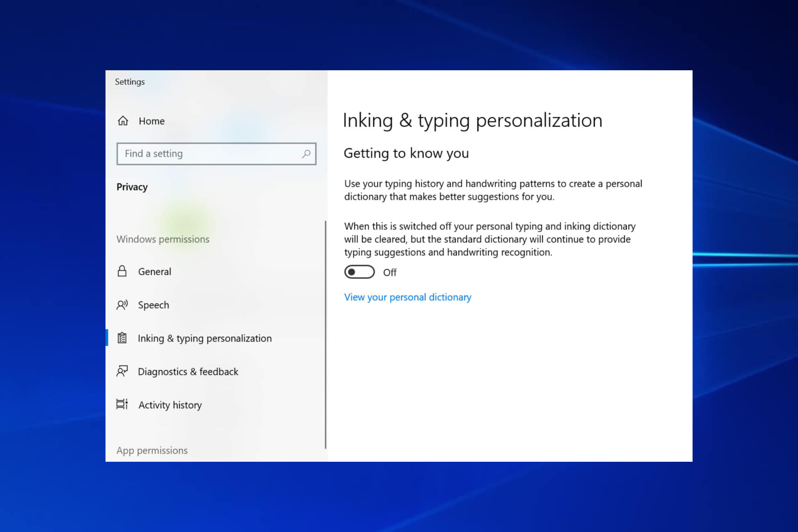Click Find a setting search field
The width and height of the screenshot is (798, 532).
[x=216, y=153]
